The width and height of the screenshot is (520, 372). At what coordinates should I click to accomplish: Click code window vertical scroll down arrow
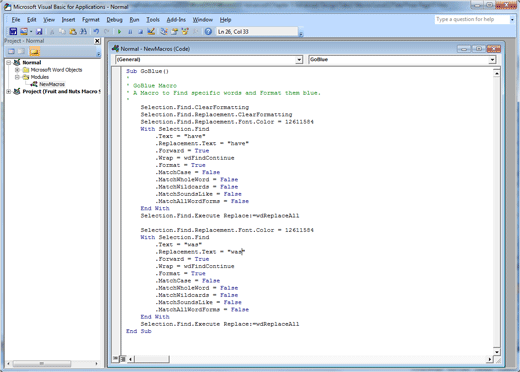[x=497, y=352]
